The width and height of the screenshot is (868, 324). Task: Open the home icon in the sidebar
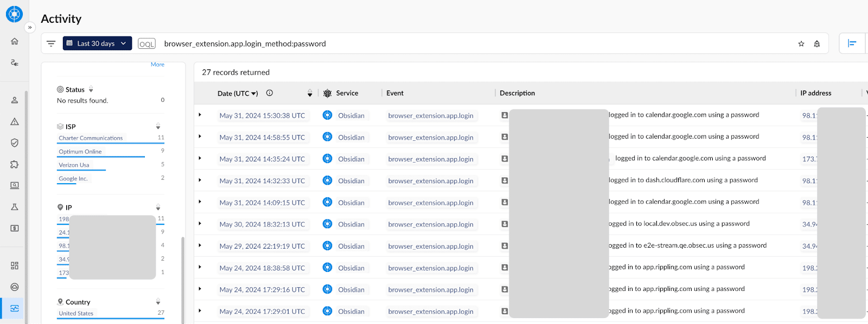click(15, 41)
